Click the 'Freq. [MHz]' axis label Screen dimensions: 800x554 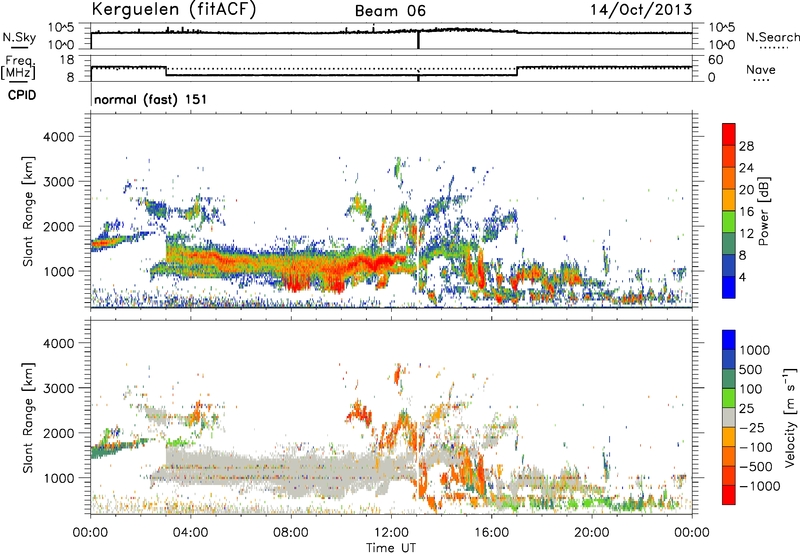pyautogui.click(x=18, y=68)
